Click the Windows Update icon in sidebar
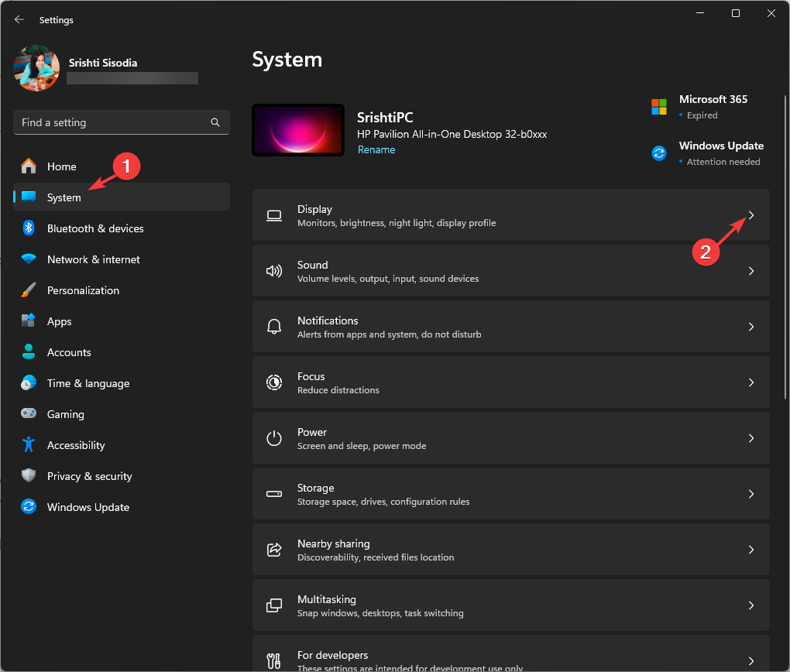The image size is (790, 672). [x=29, y=507]
